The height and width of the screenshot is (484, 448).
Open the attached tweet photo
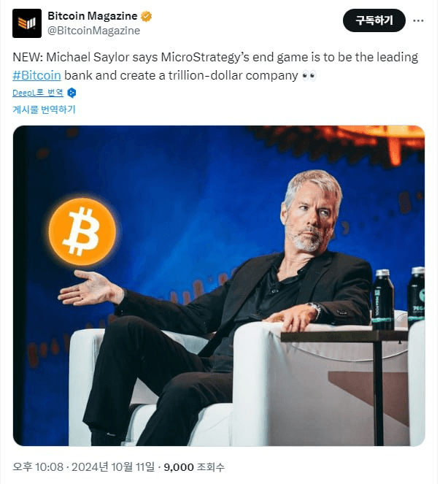click(219, 285)
